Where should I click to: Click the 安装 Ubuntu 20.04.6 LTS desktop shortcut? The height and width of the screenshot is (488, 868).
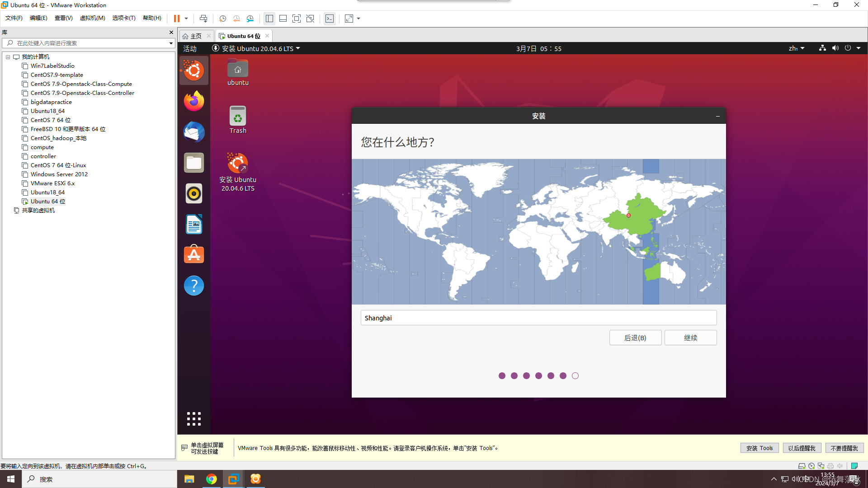[238, 172]
